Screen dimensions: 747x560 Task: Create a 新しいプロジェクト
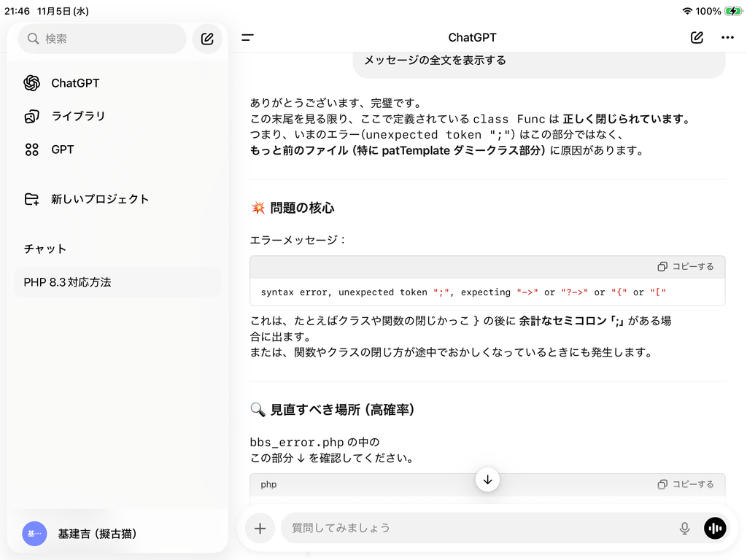99,199
